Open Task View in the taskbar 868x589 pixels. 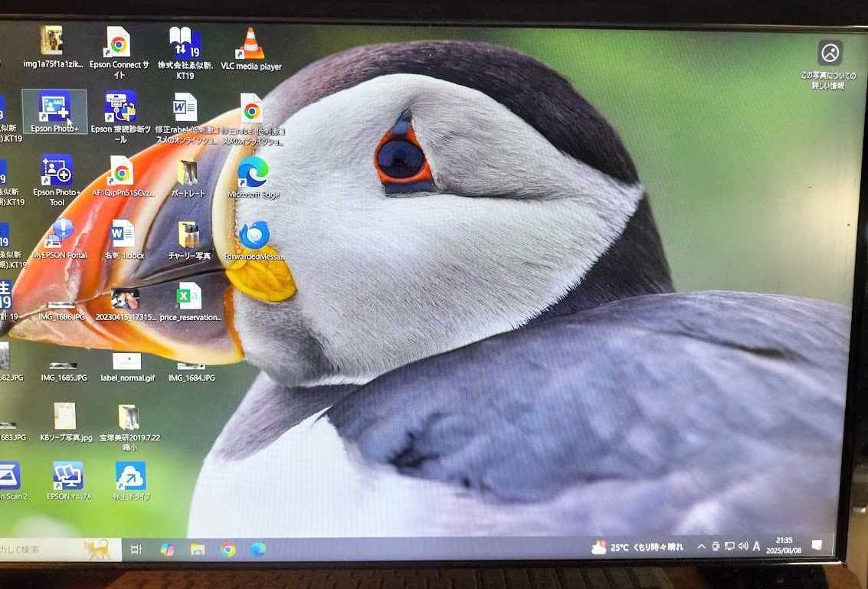coord(136,549)
